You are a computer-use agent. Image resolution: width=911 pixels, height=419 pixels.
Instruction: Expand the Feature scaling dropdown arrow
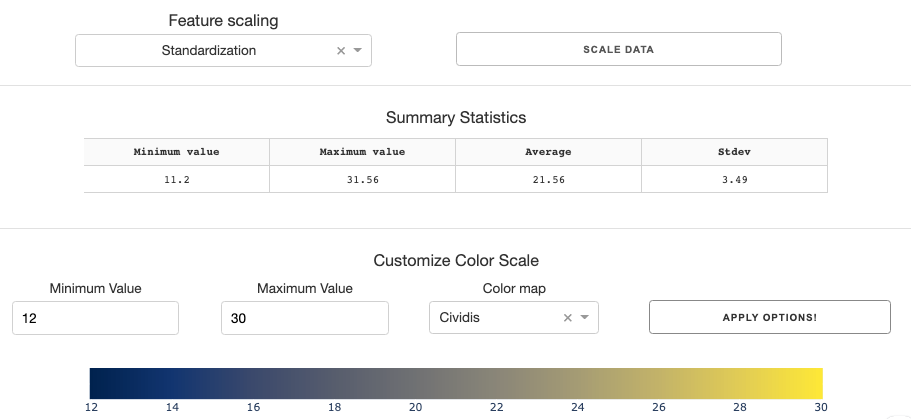358,51
